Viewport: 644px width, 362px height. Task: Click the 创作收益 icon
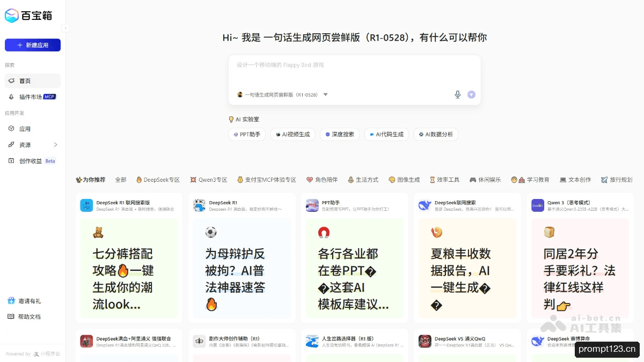tap(11, 161)
